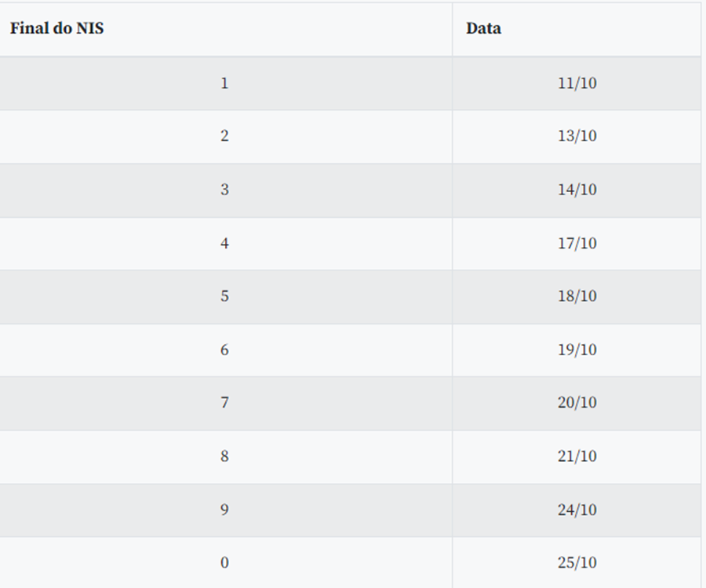Screen dimensions: 706x588
Task: Click the date 24/10 cell
Action: click(x=577, y=510)
